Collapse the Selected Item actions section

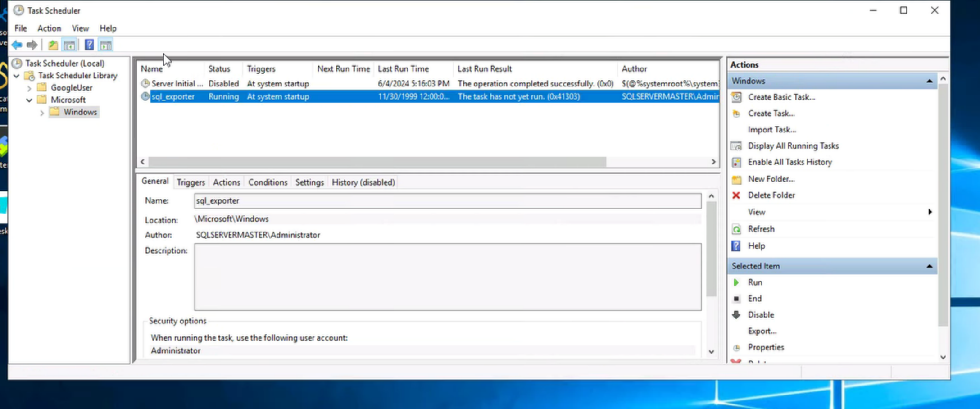(929, 266)
